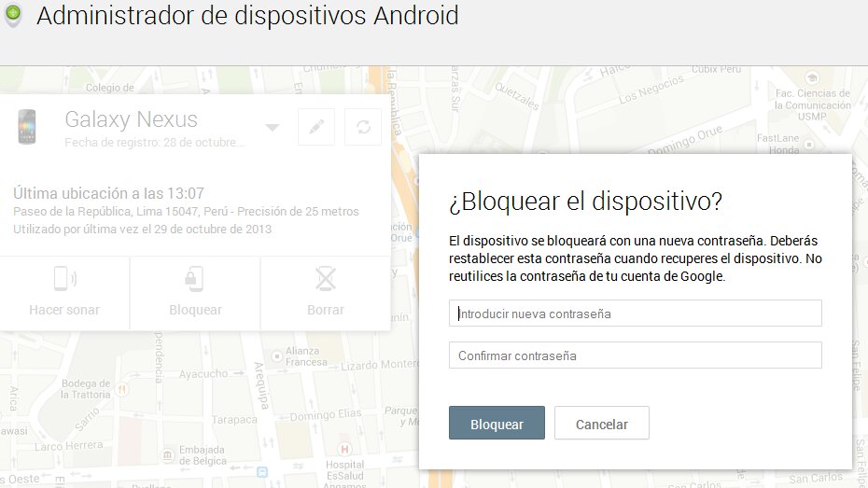The height and width of the screenshot is (488, 868).
Task: Click the Hacer sonar ring phone icon
Action: (64, 278)
